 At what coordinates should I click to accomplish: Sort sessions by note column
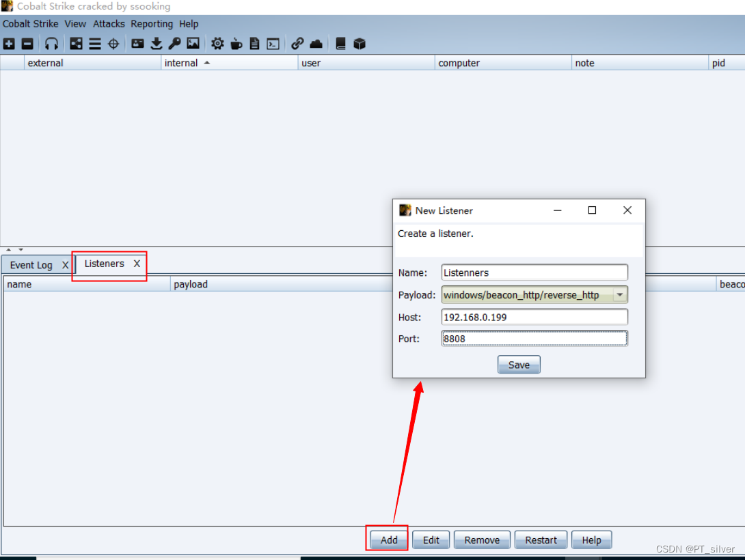pos(640,63)
